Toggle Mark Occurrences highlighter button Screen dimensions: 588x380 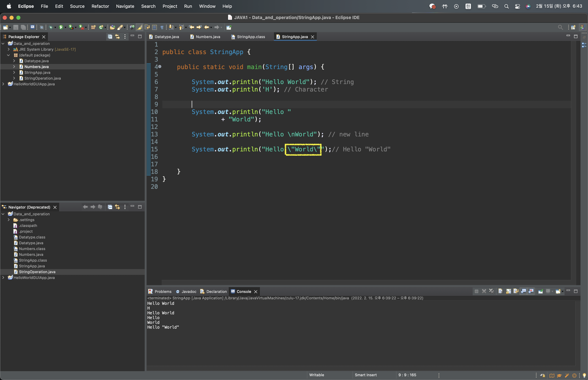pos(139,27)
